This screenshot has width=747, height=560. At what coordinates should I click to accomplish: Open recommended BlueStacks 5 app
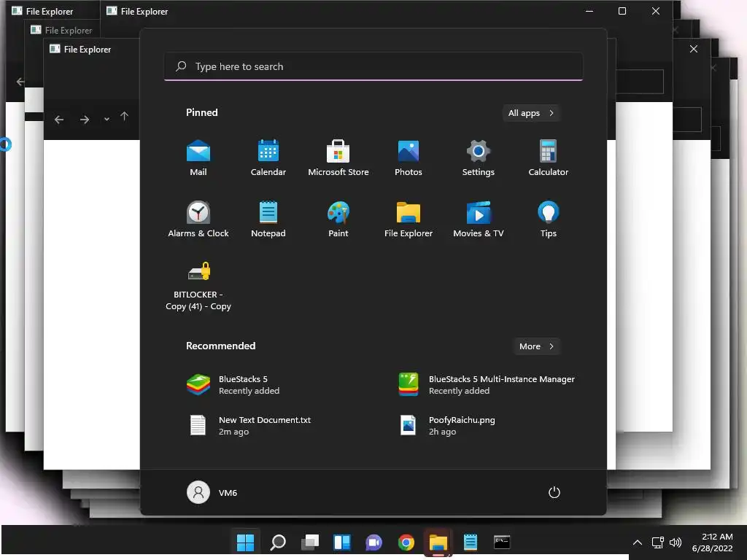coord(233,385)
